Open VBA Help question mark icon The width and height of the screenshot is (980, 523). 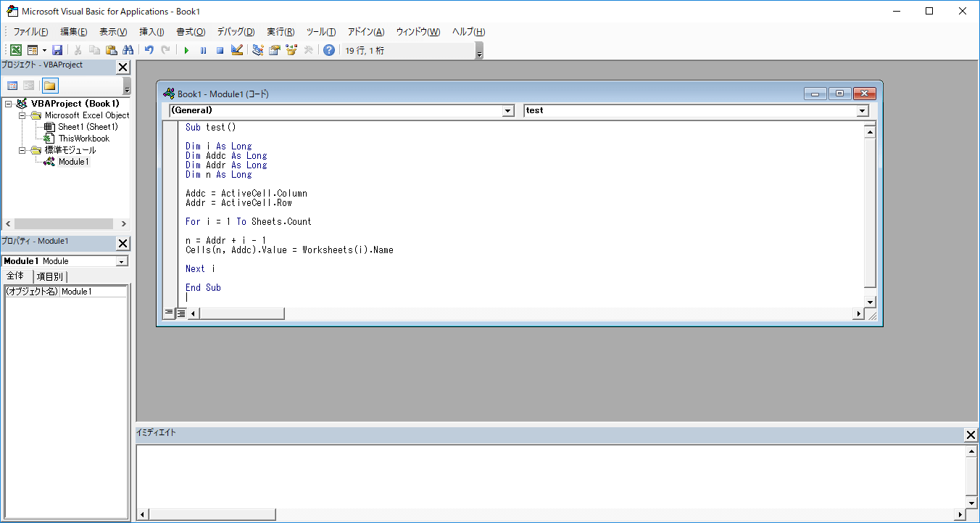[x=329, y=50]
